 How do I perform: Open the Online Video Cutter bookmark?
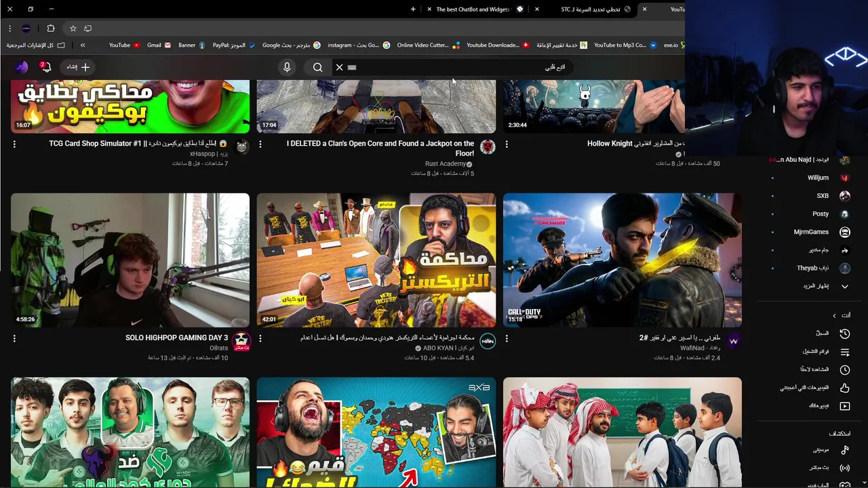(428, 45)
